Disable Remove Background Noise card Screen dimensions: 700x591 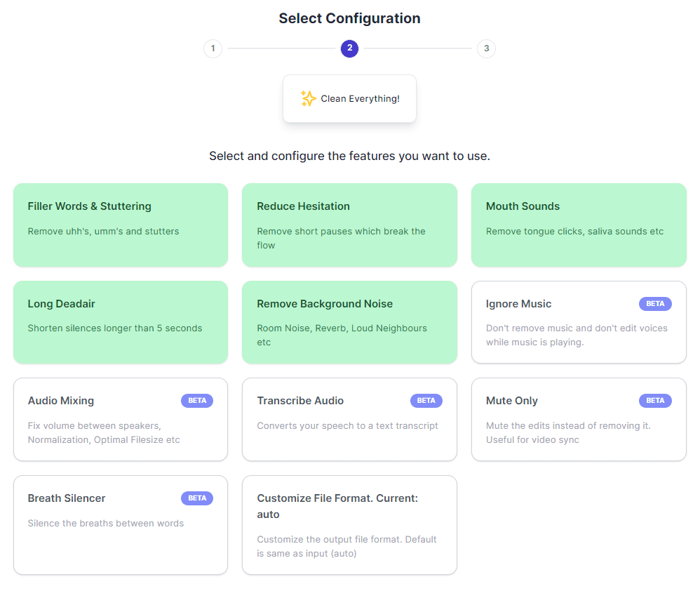click(349, 322)
